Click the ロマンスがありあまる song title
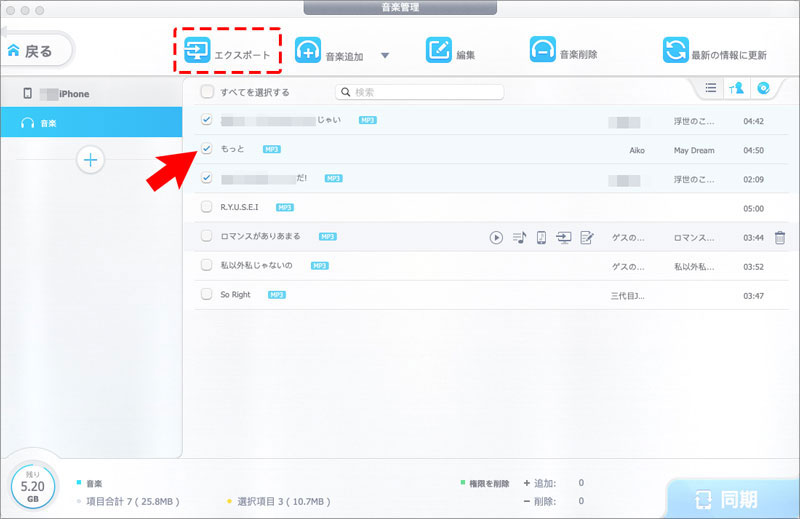This screenshot has height=519, width=800. [x=260, y=236]
